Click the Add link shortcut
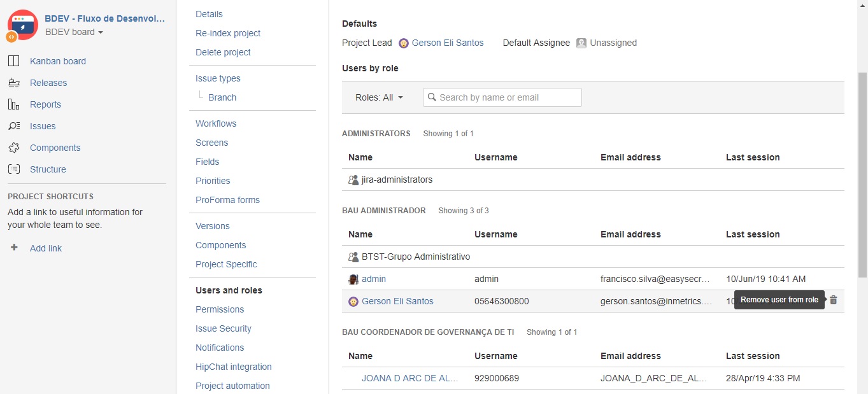 [x=46, y=248]
